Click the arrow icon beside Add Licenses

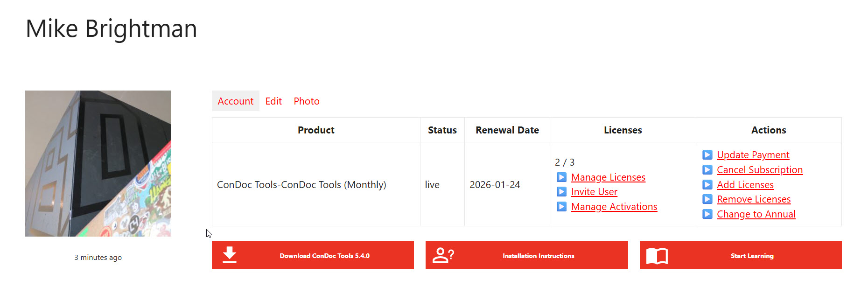(707, 184)
